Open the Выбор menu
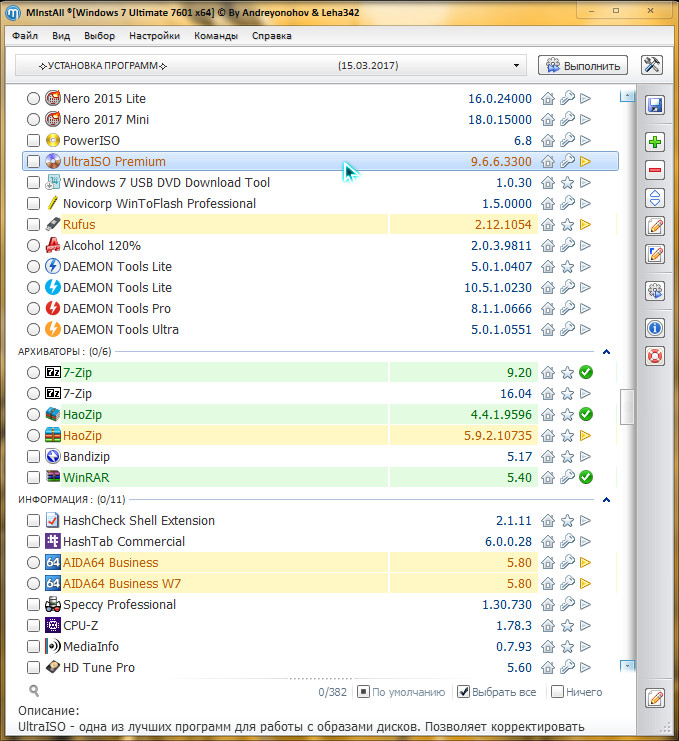Viewport: 679px width, 741px height. 99,36
